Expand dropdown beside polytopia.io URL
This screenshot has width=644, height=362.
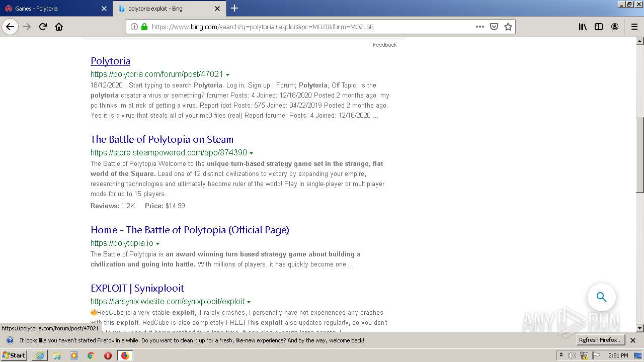click(157, 244)
